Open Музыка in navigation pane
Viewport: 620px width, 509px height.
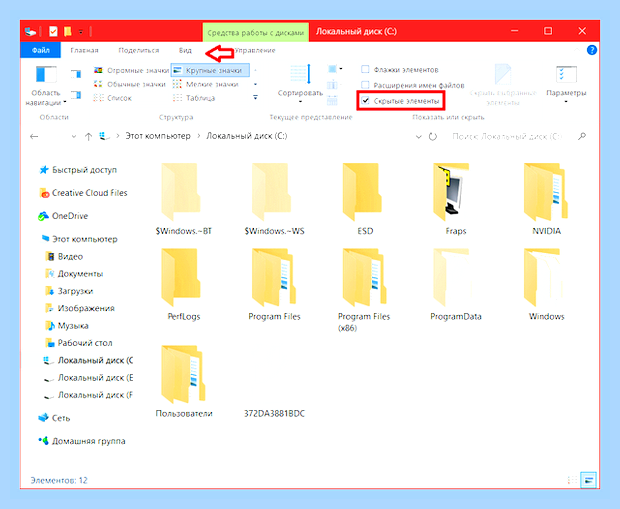(x=67, y=325)
